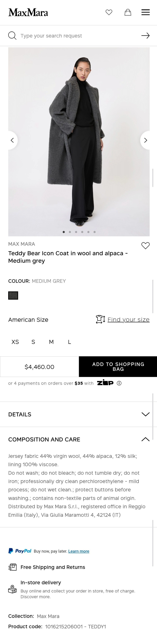Screen dimensions: 157x644
Task: Open the hamburger menu
Action: [145, 12]
